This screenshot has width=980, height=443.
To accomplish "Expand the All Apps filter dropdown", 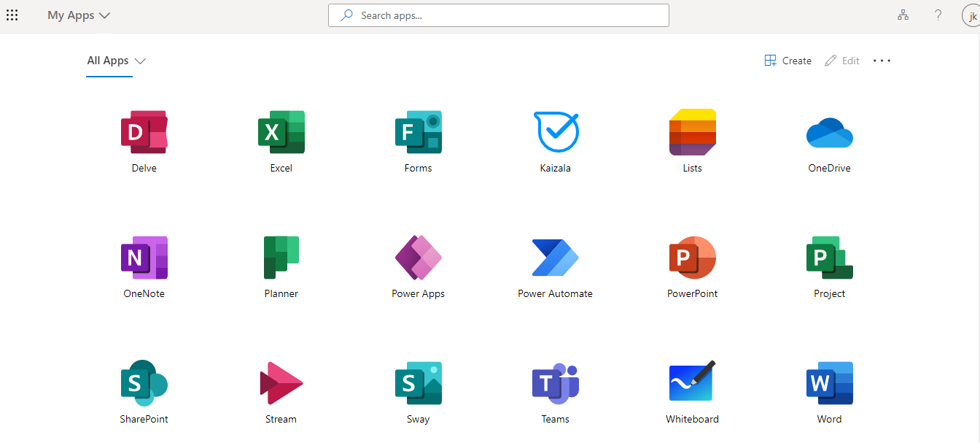I will [x=117, y=61].
